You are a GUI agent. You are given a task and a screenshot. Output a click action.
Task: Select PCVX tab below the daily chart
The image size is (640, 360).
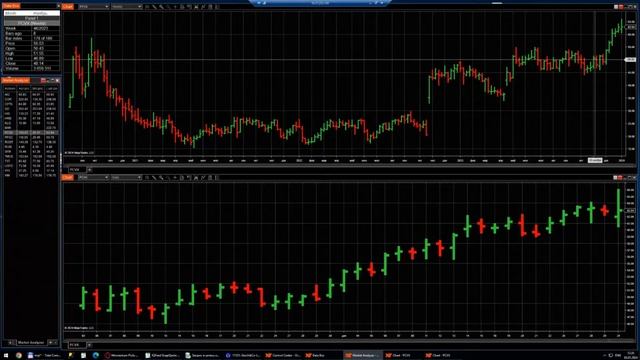click(x=77, y=345)
